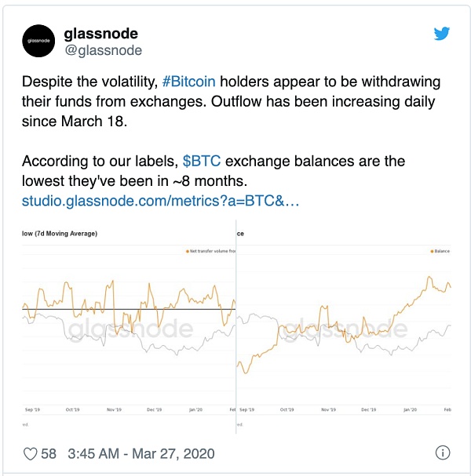The height and width of the screenshot is (476, 471).
Task: Open the left net transfer volume chart
Action: pos(129,327)
